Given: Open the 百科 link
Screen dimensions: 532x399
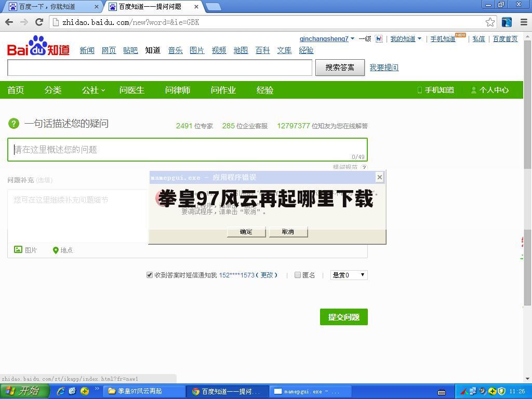Looking at the screenshot, I should (262, 50).
